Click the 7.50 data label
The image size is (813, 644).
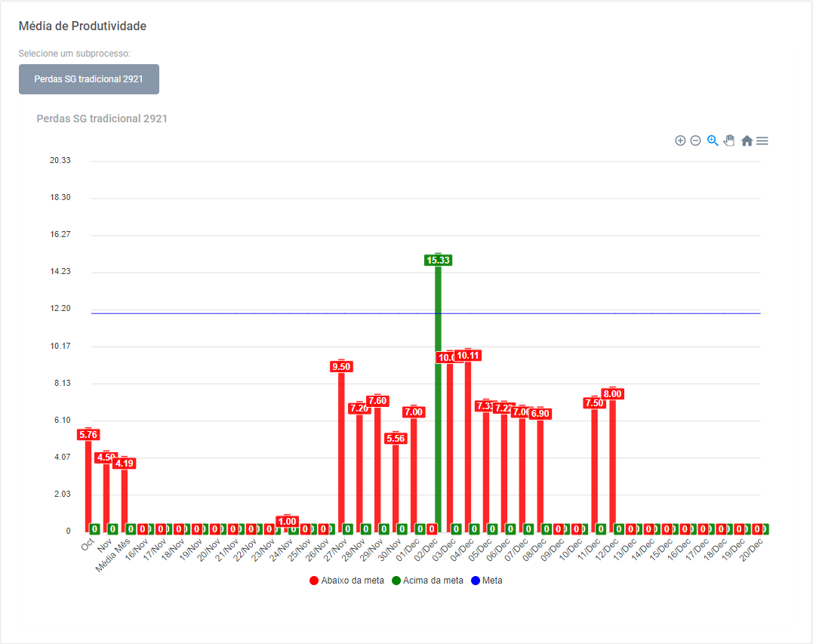coord(594,403)
